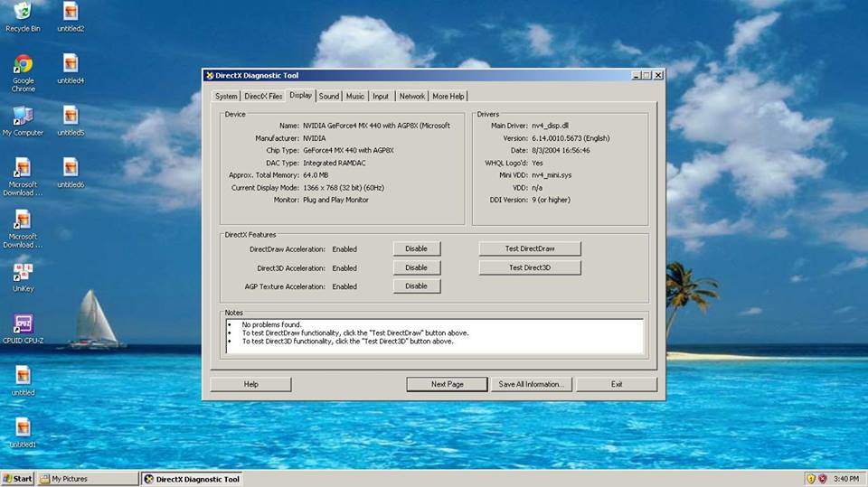Screen dimensions: 868x487
Task: Disable AGP Texture Acceleration
Action: [x=416, y=286]
